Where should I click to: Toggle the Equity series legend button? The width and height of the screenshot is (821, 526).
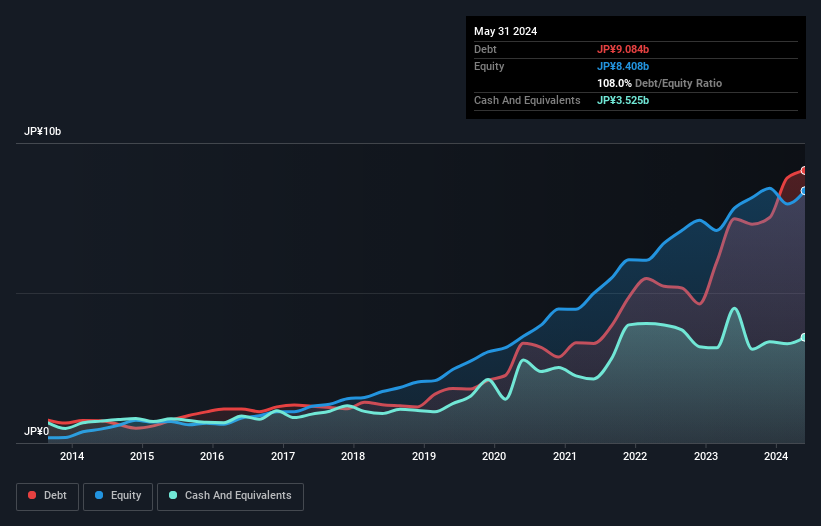(x=118, y=496)
